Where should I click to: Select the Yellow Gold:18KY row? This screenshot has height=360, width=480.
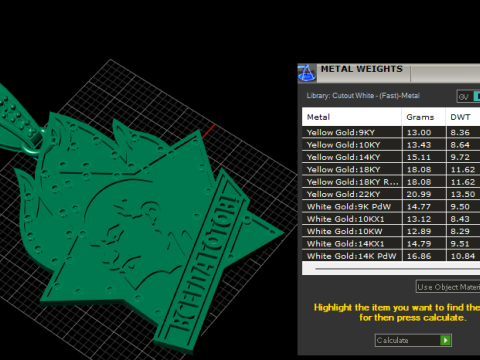(391, 169)
